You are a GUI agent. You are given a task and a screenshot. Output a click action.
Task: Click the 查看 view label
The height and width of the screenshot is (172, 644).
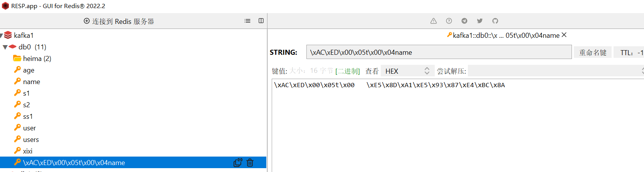372,71
